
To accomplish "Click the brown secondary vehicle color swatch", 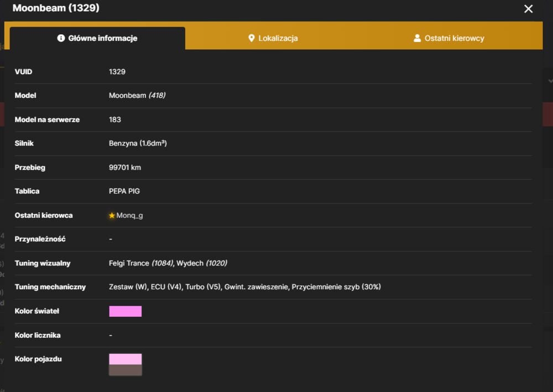I will point(125,370).
